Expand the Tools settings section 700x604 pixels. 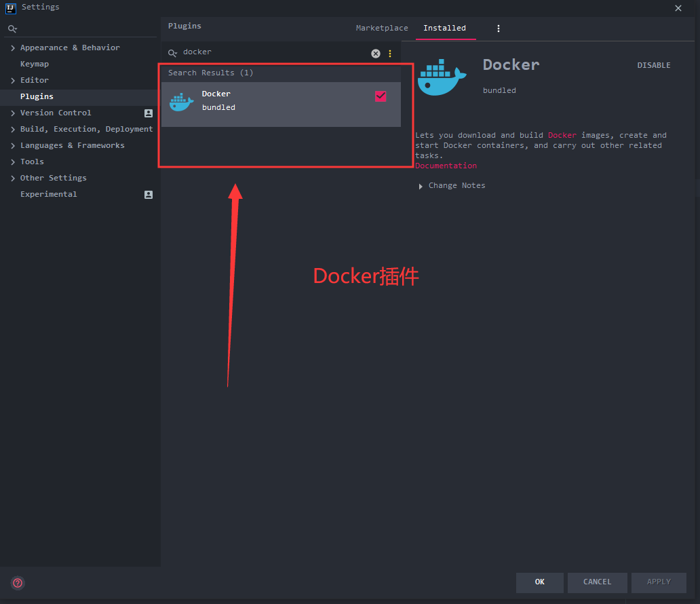13,162
